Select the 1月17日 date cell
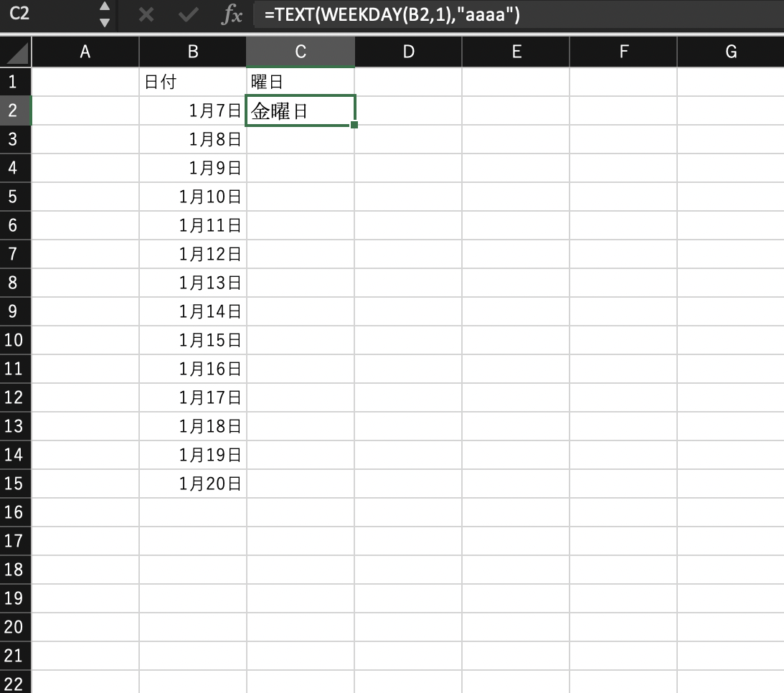 click(x=192, y=397)
